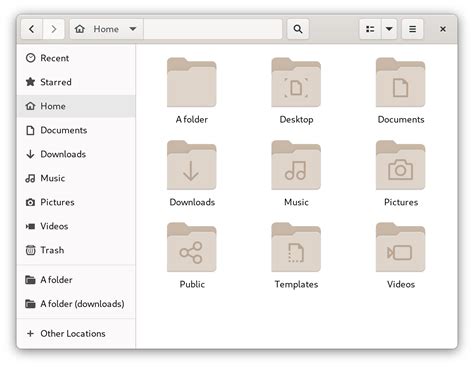Open Trash in the sidebar
This screenshot has height=367, width=474.
pos(76,250)
